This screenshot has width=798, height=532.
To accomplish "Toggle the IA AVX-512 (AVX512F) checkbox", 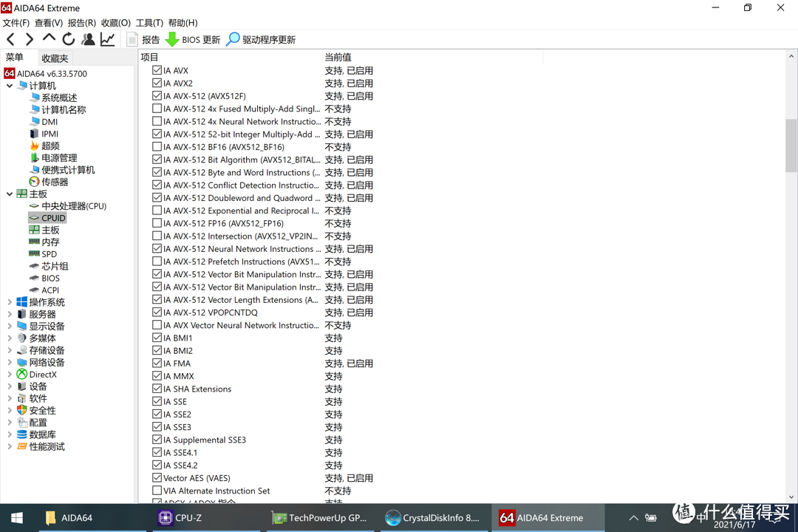I will [x=157, y=96].
